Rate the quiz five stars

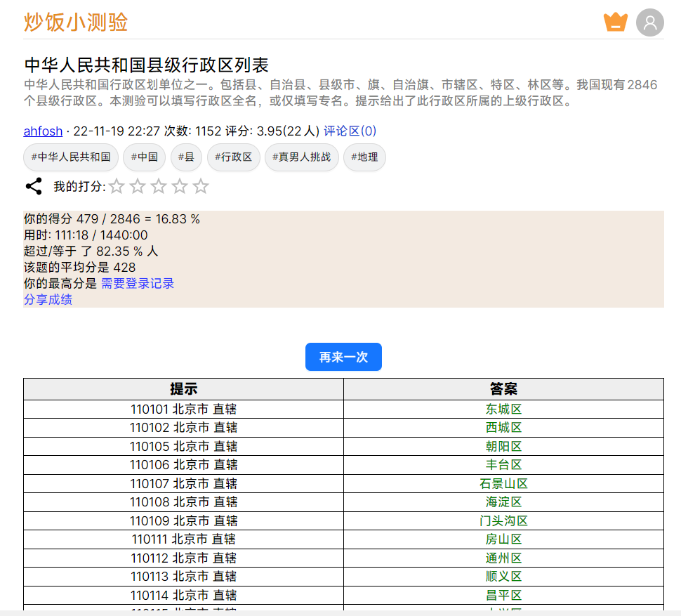tap(201, 186)
